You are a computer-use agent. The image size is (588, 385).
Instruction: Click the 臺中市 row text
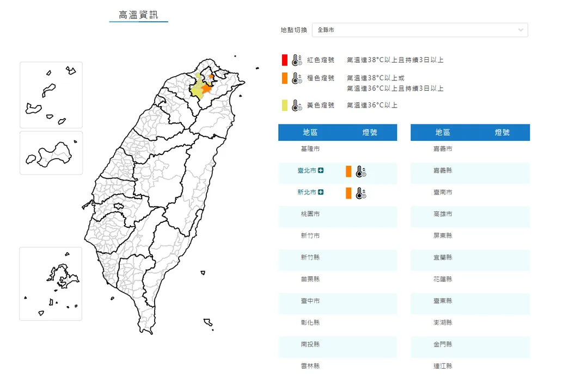pos(310,301)
